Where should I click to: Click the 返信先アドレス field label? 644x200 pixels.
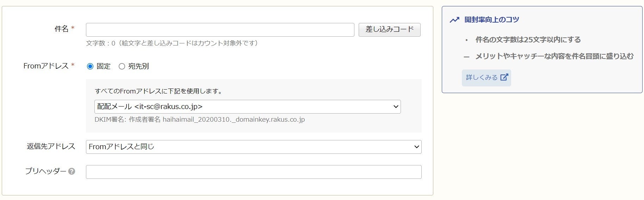pos(51,146)
